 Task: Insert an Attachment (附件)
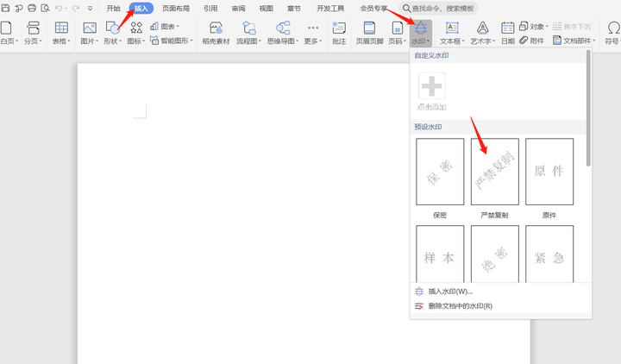coord(531,41)
